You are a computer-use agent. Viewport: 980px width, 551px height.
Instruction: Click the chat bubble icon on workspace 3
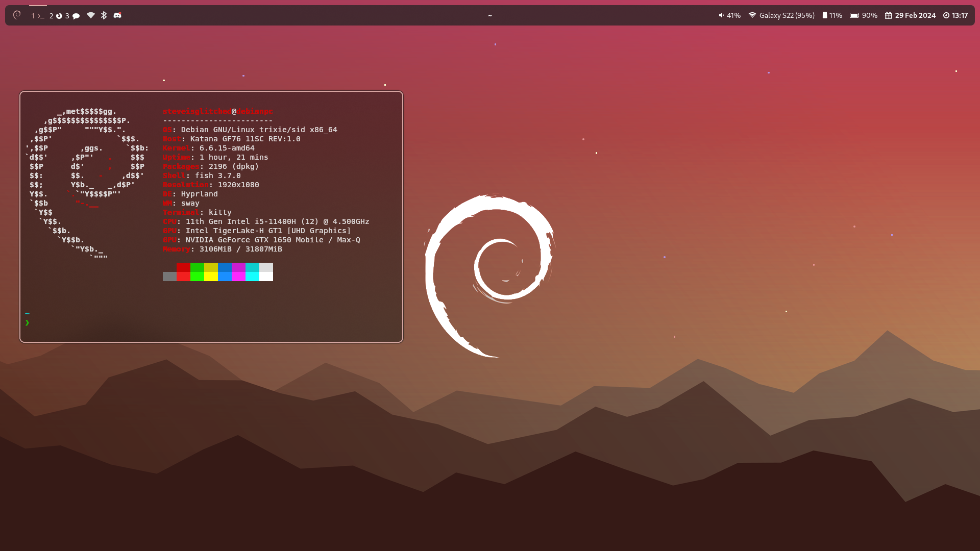[76, 15]
